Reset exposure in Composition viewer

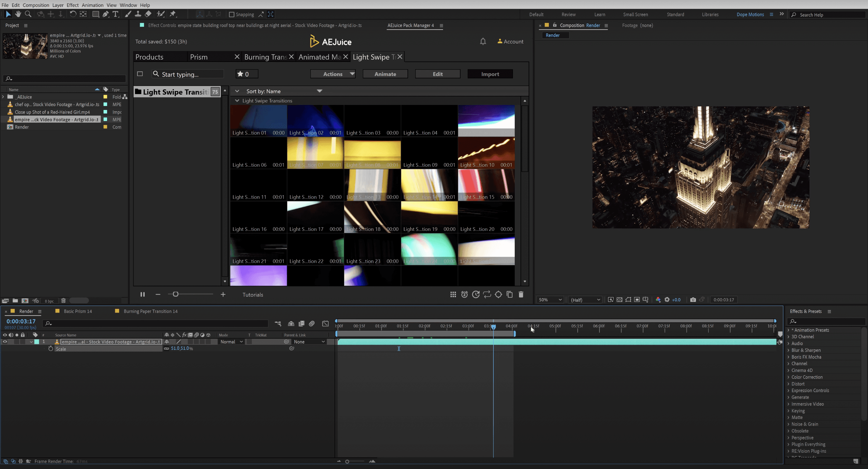[667, 300]
